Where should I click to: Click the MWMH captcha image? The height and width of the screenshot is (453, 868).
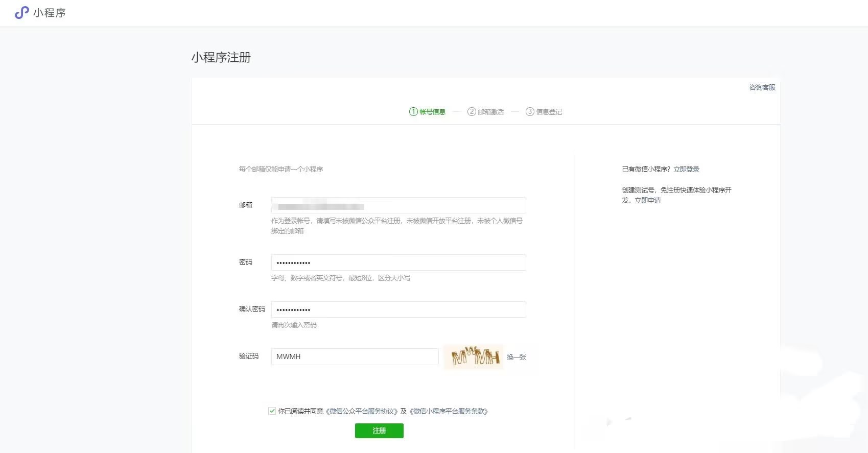[474, 356]
